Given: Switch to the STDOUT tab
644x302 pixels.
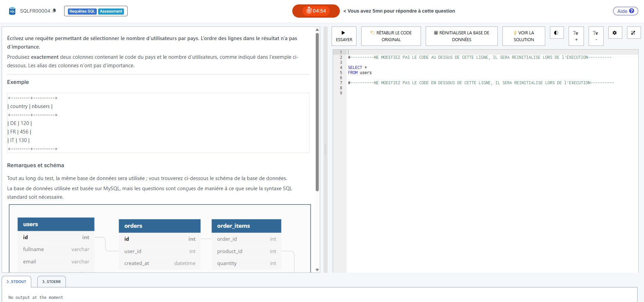Looking at the screenshot, I should tap(17, 282).
